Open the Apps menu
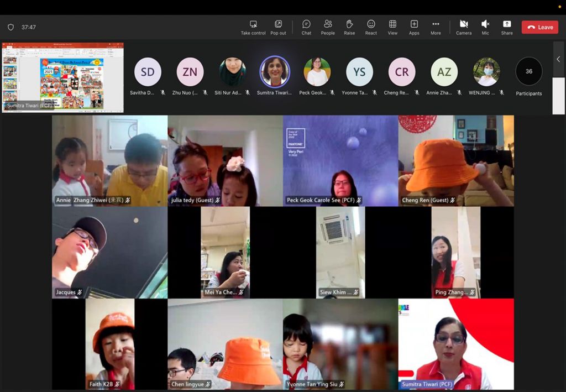This screenshot has width=566, height=392. click(414, 28)
